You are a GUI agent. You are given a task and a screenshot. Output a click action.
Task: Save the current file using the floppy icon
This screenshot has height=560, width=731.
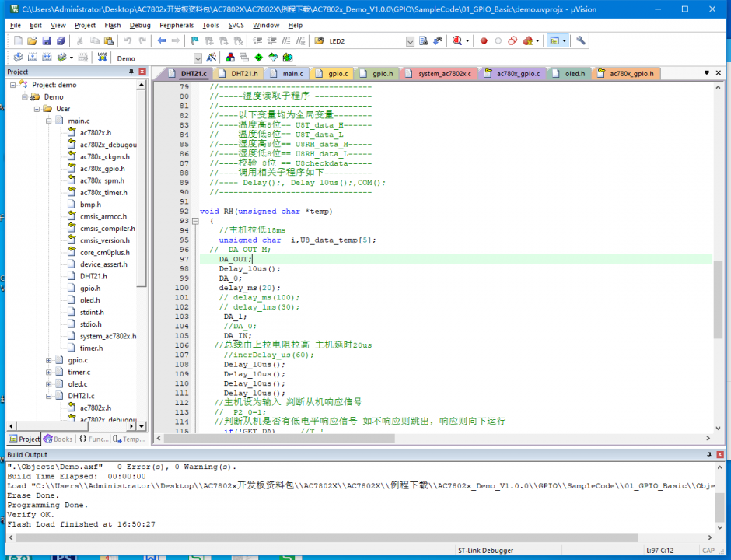click(x=47, y=41)
